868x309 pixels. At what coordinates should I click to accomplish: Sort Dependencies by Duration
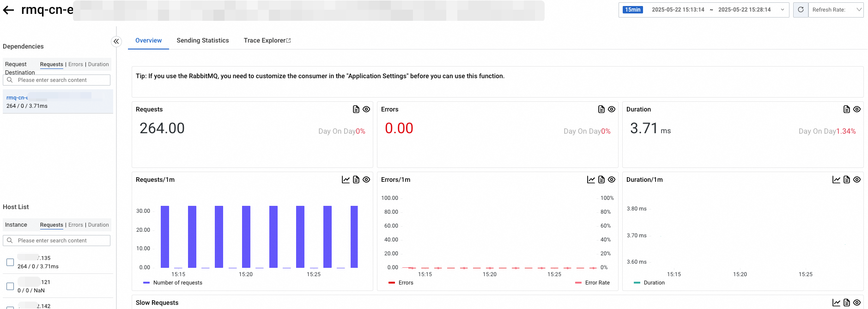click(x=98, y=64)
